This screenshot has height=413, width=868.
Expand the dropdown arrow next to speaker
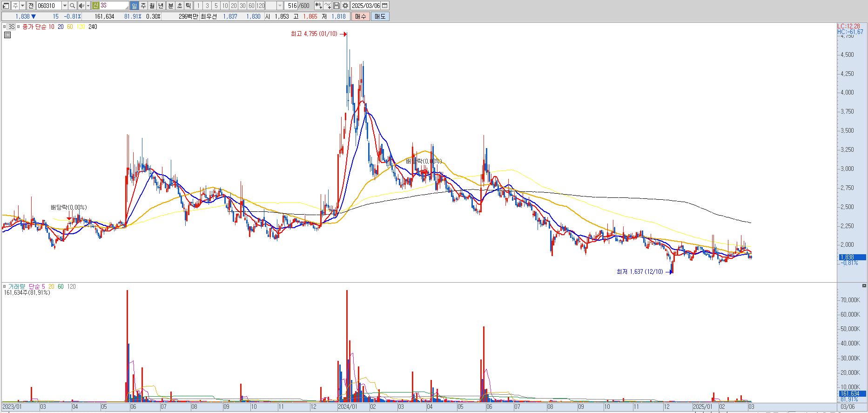click(88, 6)
